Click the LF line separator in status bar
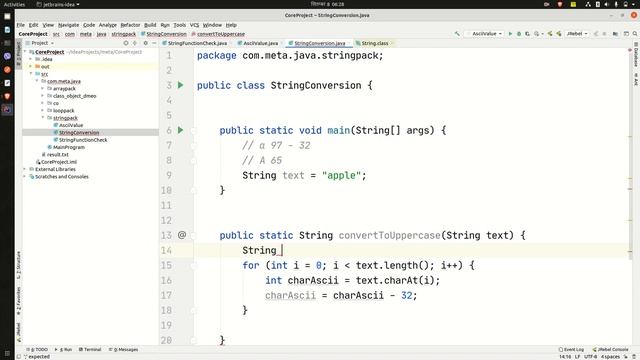640x360 pixels. 578,357
